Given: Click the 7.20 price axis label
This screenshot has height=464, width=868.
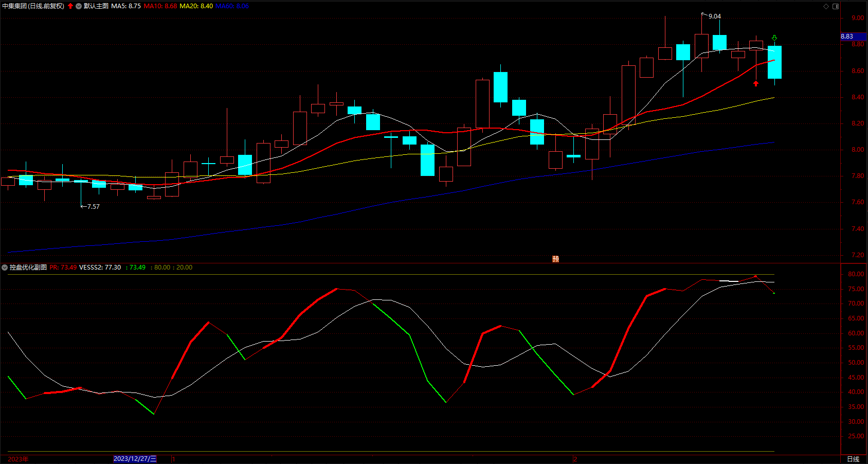Looking at the screenshot, I should [858, 255].
